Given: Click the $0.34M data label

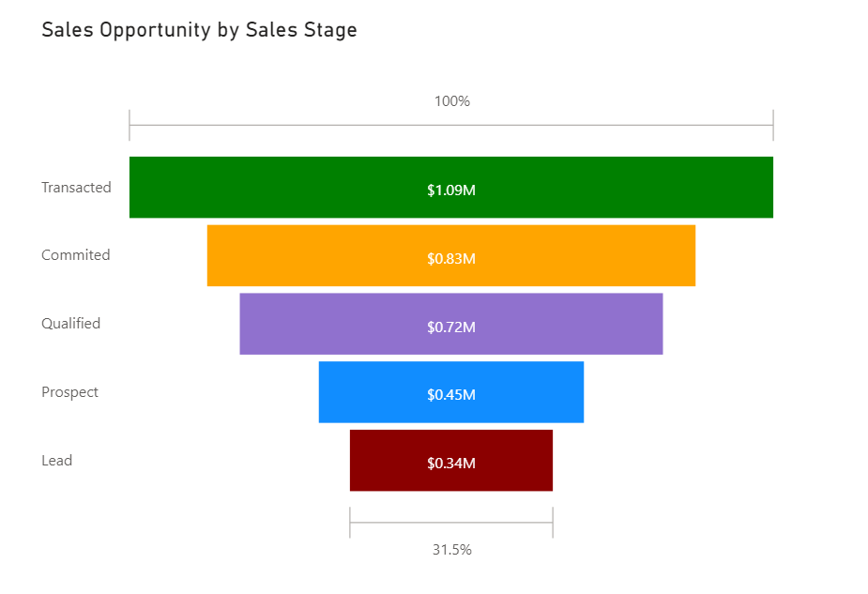Looking at the screenshot, I should click(x=451, y=464).
